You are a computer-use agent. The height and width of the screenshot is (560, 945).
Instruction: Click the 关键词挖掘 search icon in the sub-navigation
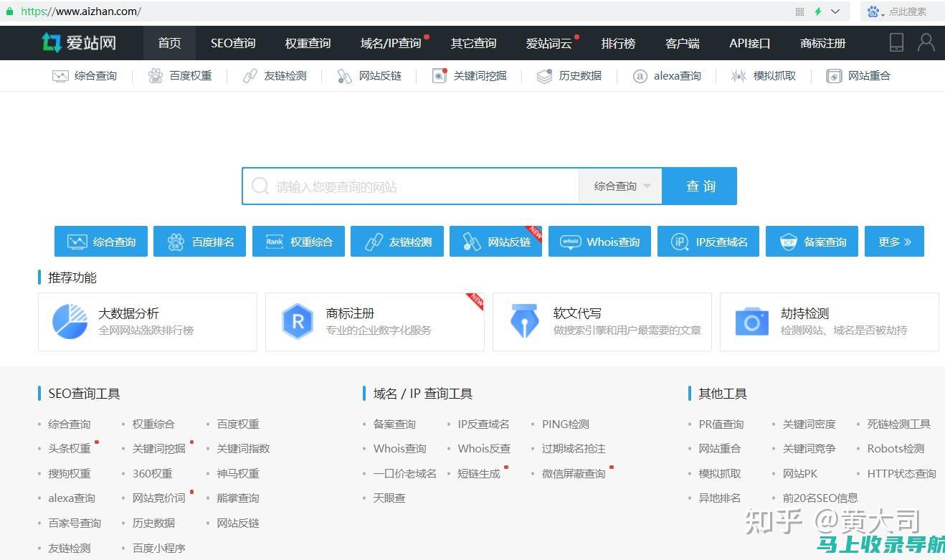click(440, 76)
